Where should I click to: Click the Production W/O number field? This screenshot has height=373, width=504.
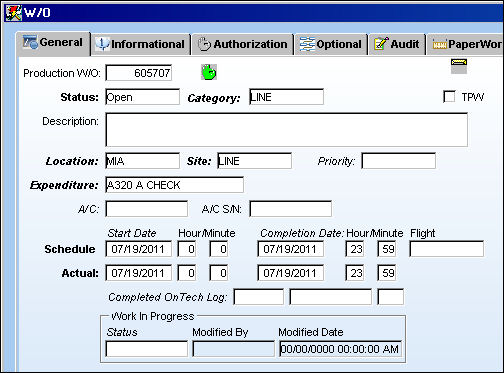[139, 73]
